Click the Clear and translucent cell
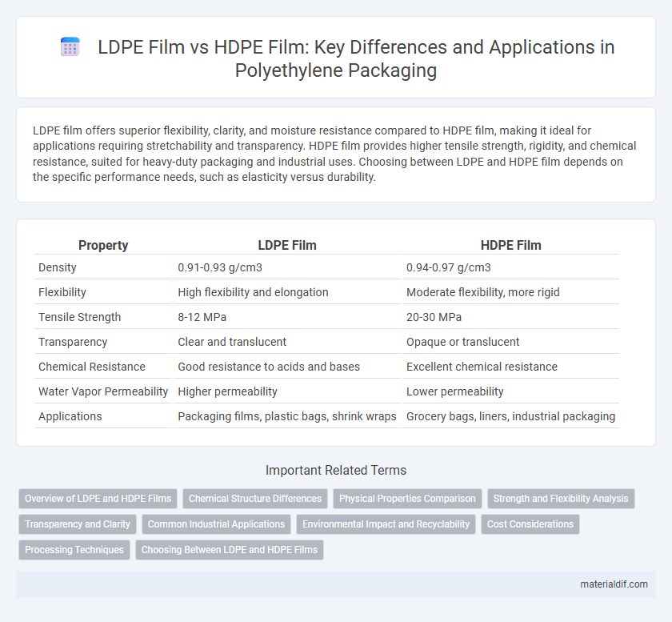This screenshot has width=672, height=622. (x=286, y=342)
